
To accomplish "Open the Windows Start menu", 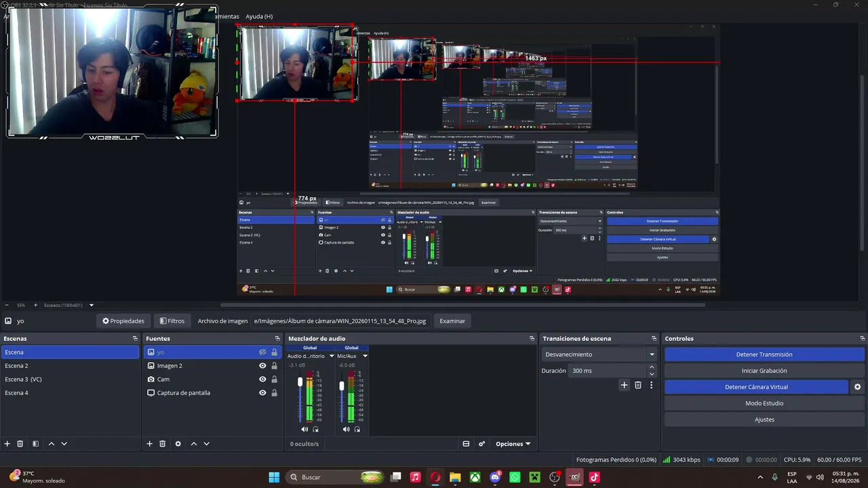I will (x=274, y=477).
